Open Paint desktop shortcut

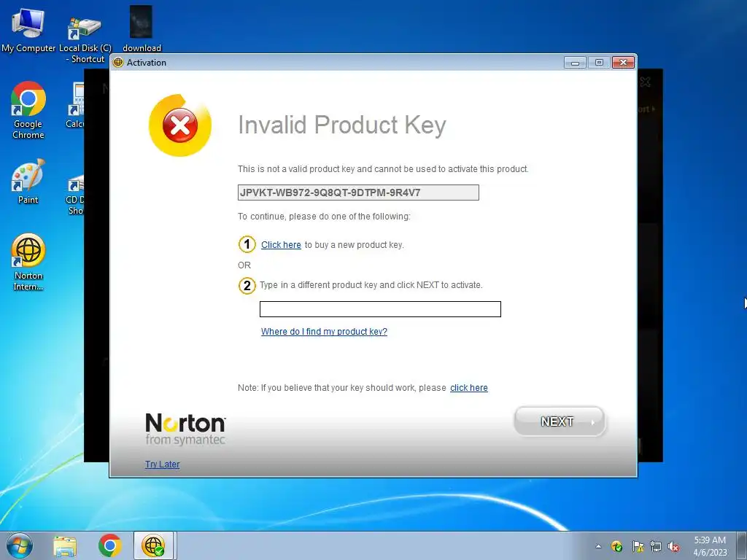[28, 182]
